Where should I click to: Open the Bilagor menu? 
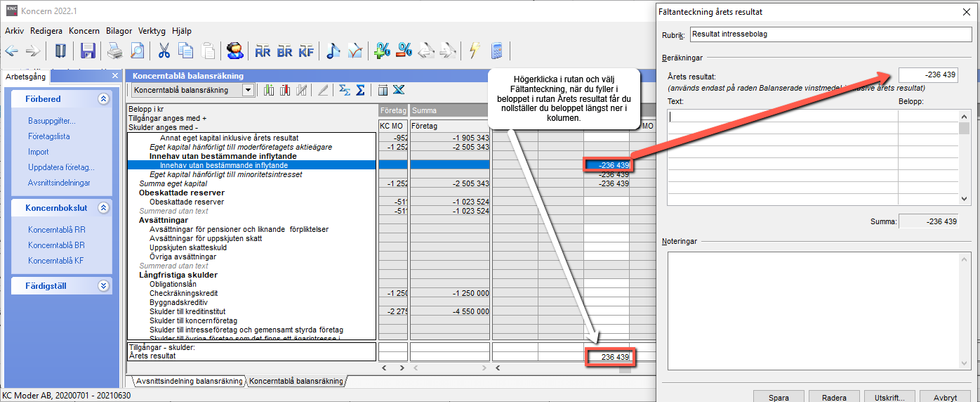coord(119,31)
